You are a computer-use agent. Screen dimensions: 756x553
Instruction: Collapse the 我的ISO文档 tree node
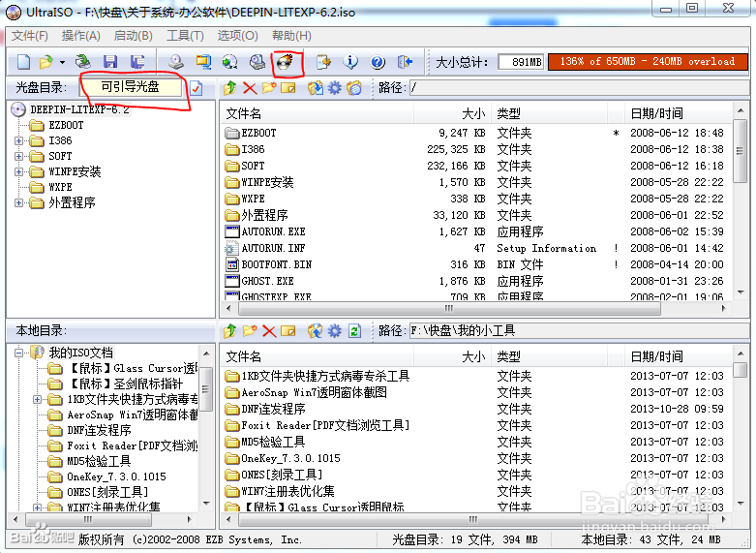tap(18, 353)
